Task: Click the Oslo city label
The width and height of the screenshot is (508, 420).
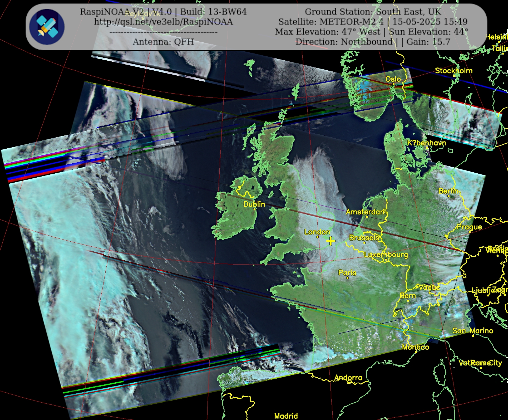Action: tap(393, 79)
